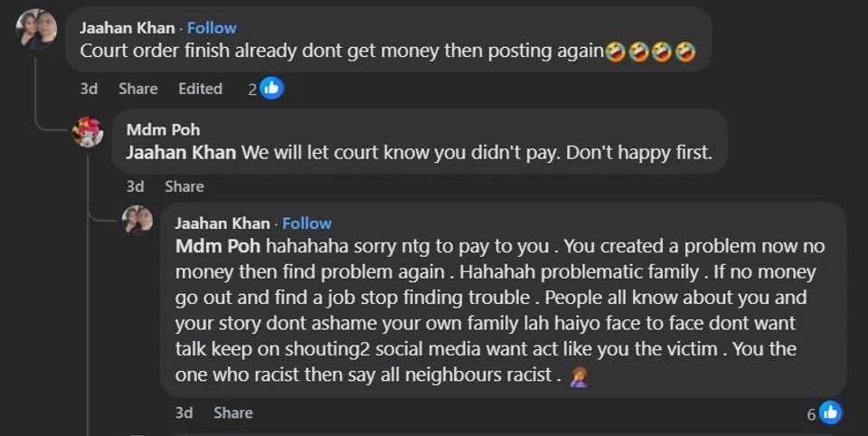Follow Jaahan Khan from the nested reply
This screenshot has height=436, width=868.
click(307, 223)
